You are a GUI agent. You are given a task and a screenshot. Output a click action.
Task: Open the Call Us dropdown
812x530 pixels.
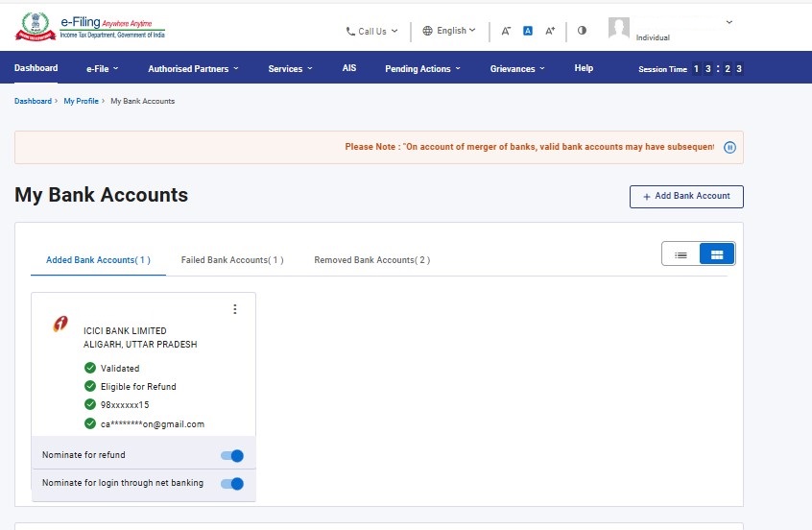(x=372, y=31)
